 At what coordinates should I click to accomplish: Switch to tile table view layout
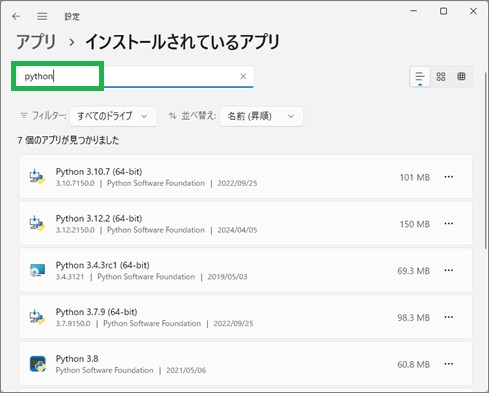(x=461, y=77)
